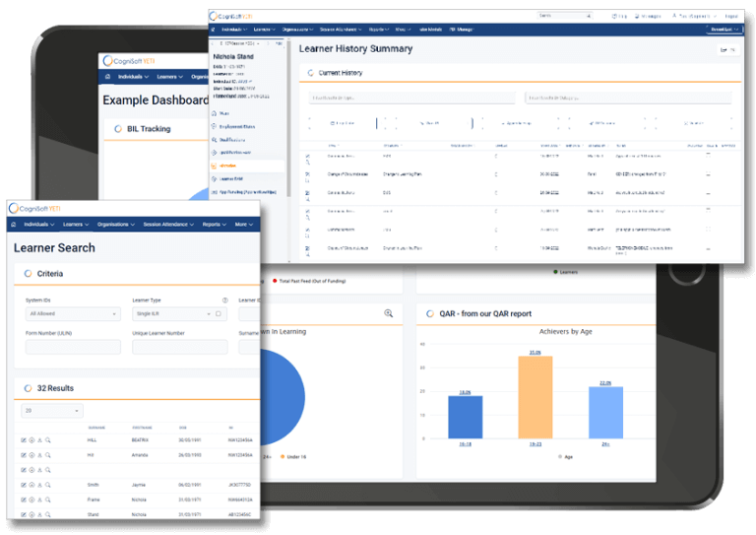Image resolution: width=756 pixels, height=535 pixels.
Task: Expand the More menu in Learner Search window
Action: point(243,225)
